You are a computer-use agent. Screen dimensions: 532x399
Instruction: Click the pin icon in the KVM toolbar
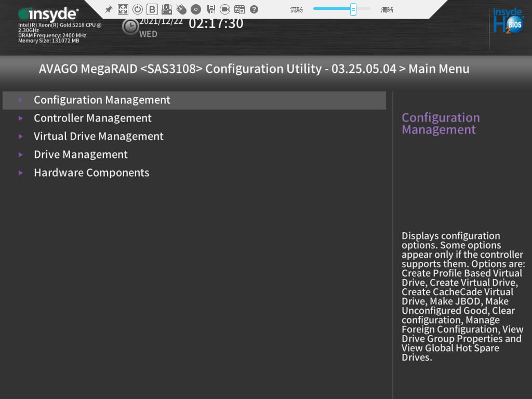(109, 9)
